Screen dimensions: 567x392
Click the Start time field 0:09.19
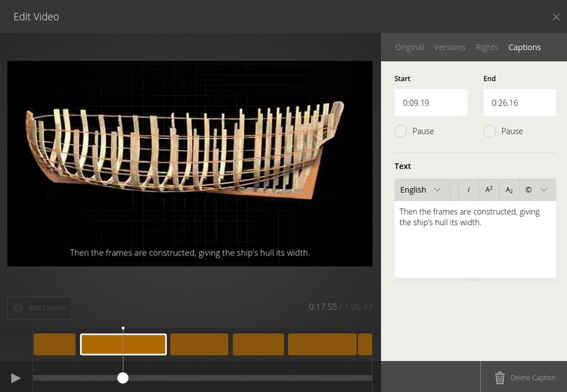pos(430,103)
